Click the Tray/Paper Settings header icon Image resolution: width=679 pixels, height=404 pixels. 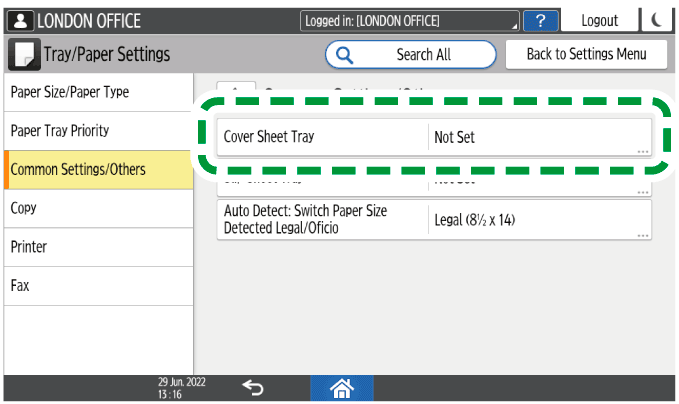(x=22, y=54)
